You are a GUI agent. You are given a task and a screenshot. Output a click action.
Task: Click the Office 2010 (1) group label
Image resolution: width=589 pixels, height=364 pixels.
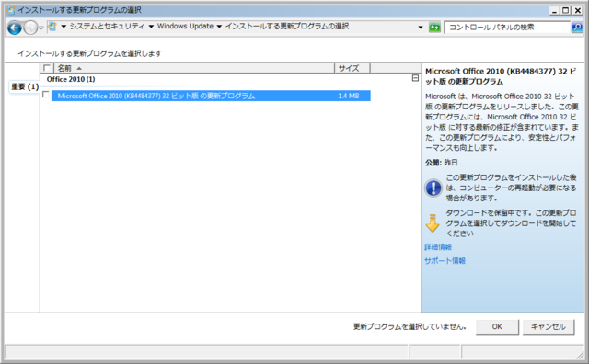click(x=71, y=79)
